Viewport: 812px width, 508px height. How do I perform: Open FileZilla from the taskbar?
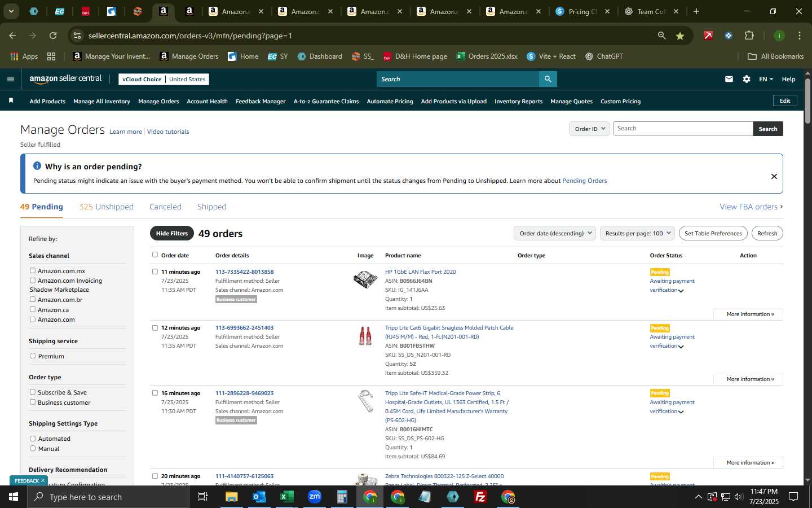click(480, 497)
